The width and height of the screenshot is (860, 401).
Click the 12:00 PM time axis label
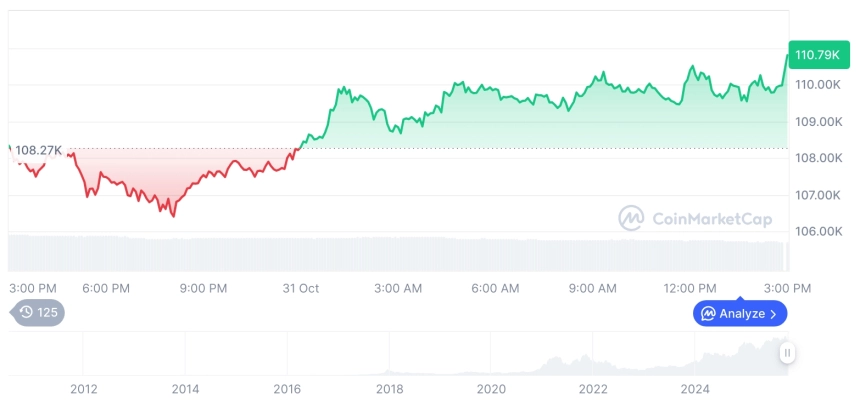pos(691,288)
